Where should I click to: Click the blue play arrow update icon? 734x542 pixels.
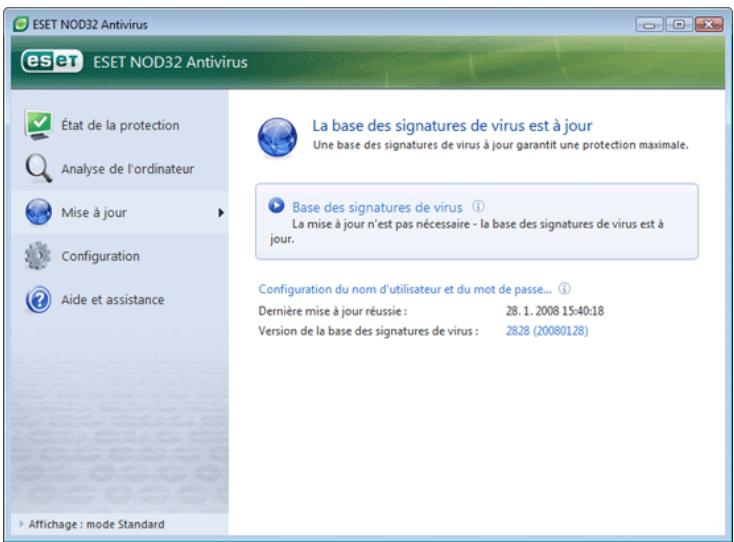(x=276, y=205)
